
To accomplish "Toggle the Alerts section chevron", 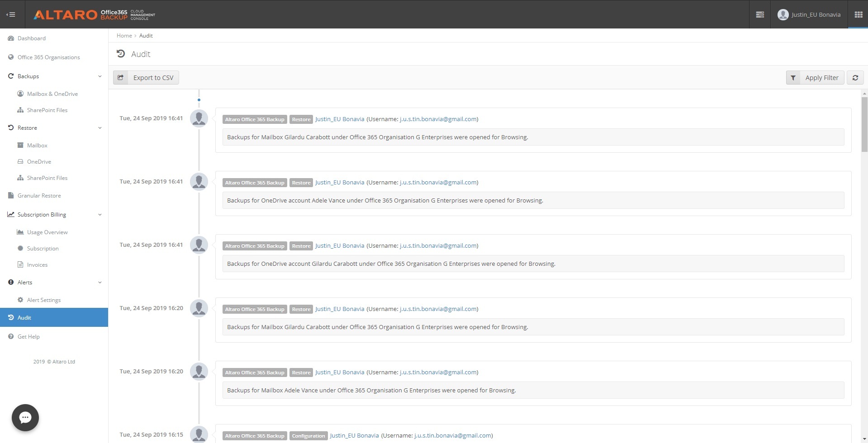I will pyautogui.click(x=100, y=283).
